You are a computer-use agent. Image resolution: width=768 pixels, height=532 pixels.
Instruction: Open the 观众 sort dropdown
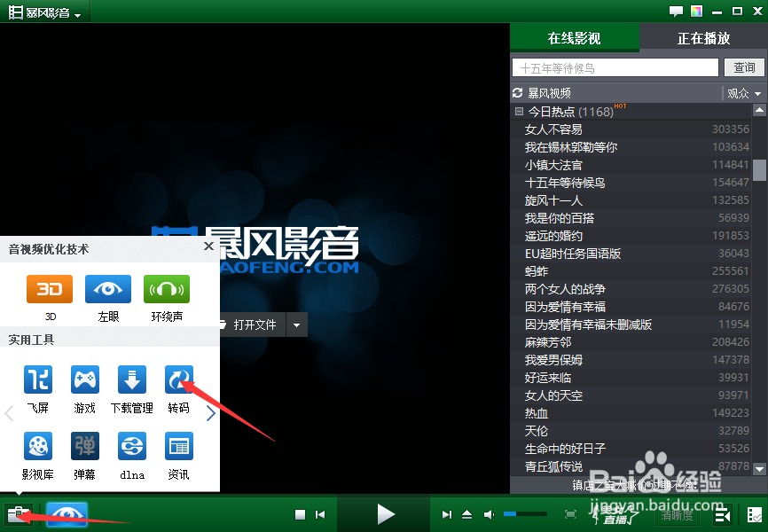[743, 93]
